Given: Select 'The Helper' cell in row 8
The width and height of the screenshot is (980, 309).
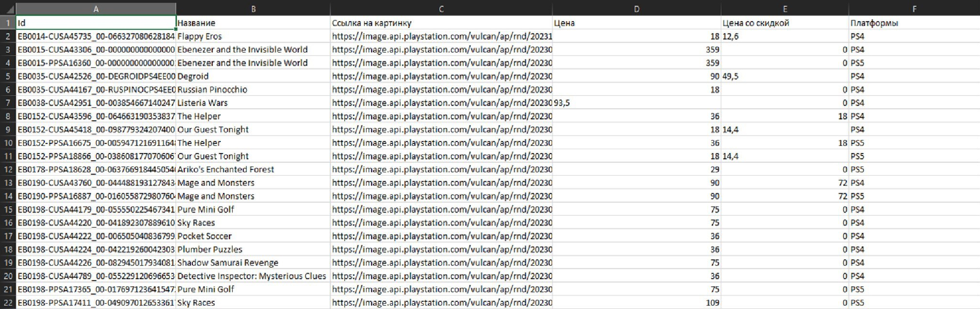Looking at the screenshot, I should point(253,116).
